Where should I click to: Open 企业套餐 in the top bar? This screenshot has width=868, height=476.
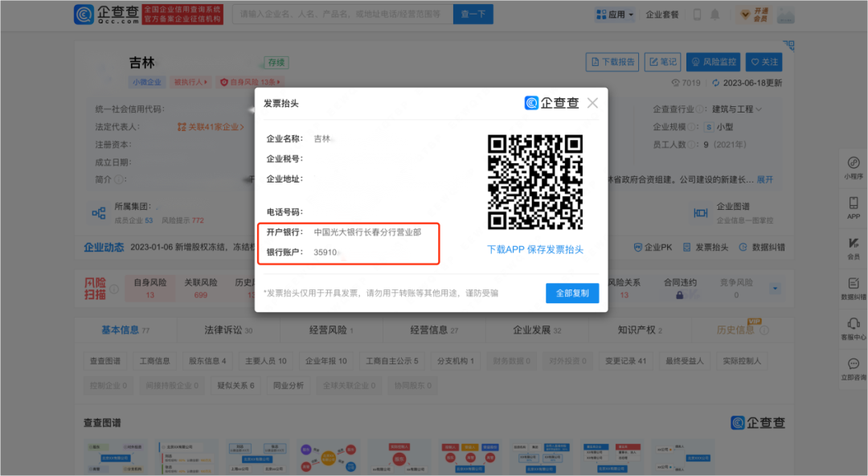point(662,15)
